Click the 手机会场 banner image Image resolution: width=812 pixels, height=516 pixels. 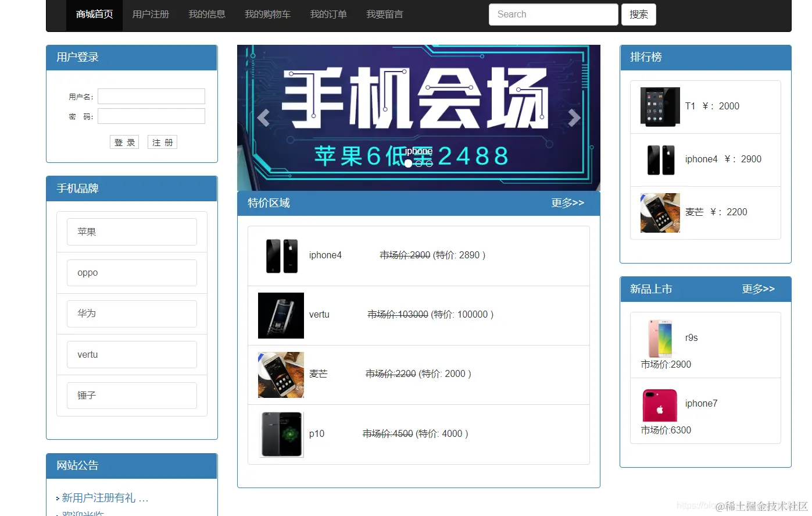pos(418,118)
